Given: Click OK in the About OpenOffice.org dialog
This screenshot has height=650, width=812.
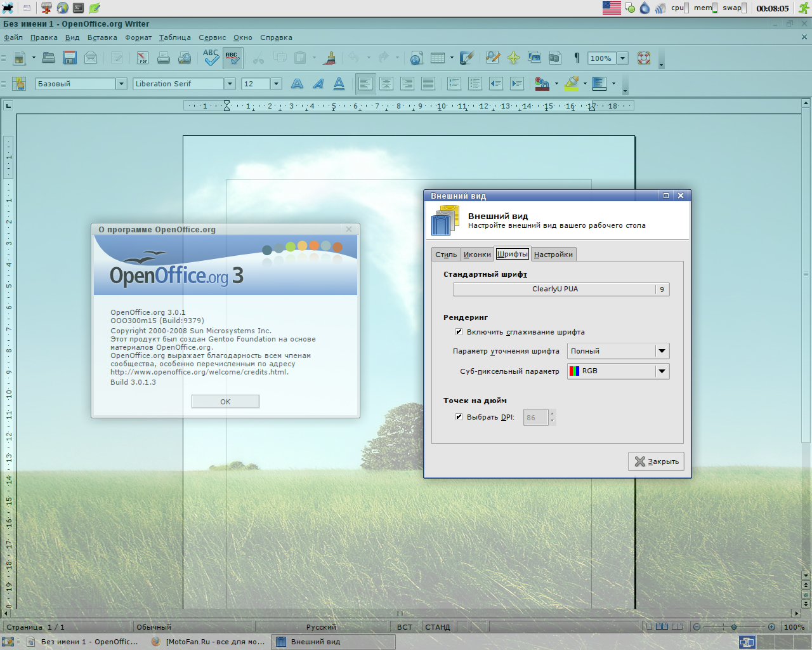Looking at the screenshot, I should [225, 402].
